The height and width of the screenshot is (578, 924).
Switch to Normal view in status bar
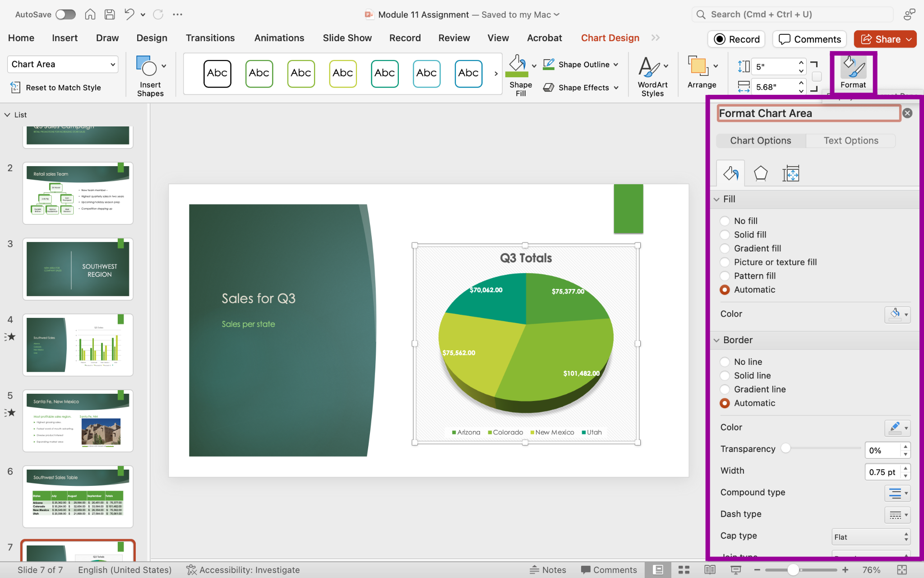658,570
